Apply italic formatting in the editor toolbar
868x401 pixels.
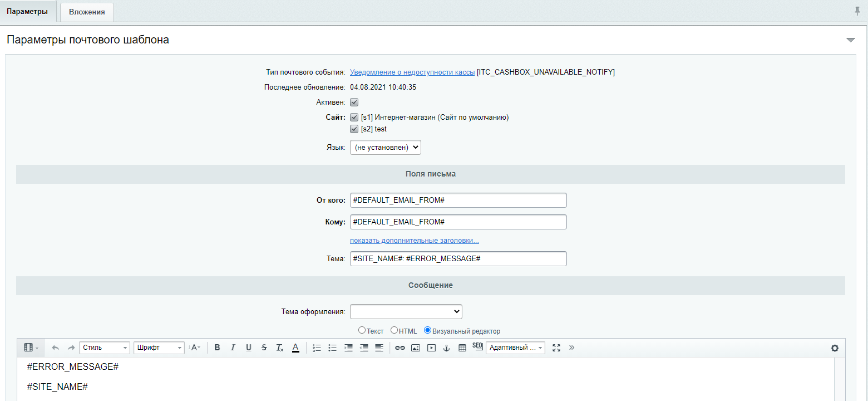pyautogui.click(x=233, y=348)
